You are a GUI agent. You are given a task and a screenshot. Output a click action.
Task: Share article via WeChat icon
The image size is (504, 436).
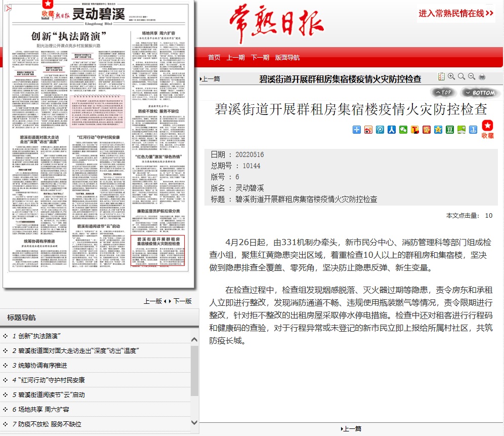click(x=403, y=130)
